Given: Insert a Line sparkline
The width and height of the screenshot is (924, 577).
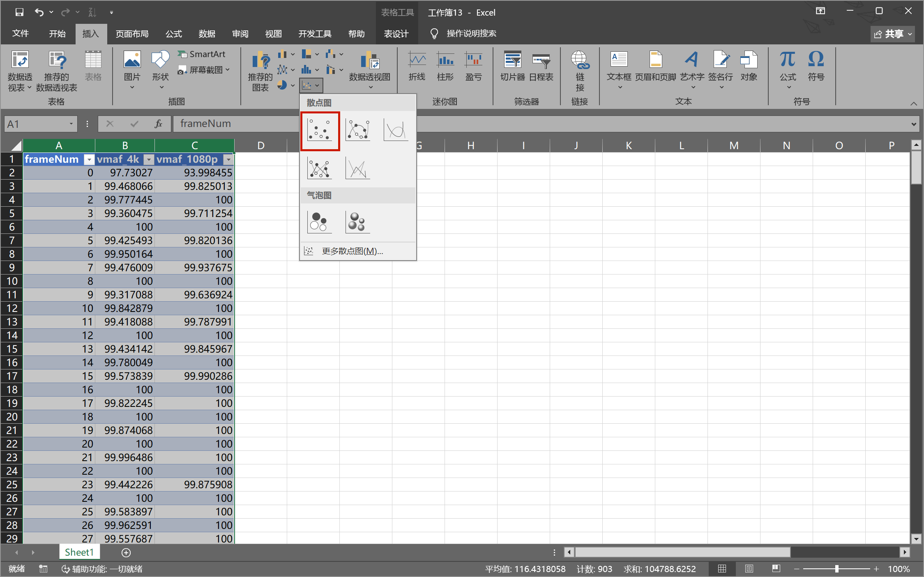Looking at the screenshot, I should (x=417, y=67).
